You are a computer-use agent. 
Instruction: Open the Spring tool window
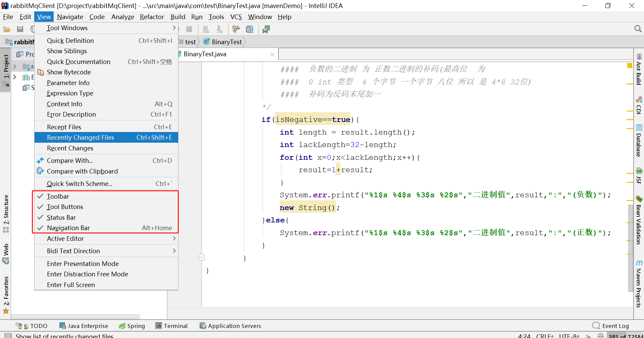(132, 326)
